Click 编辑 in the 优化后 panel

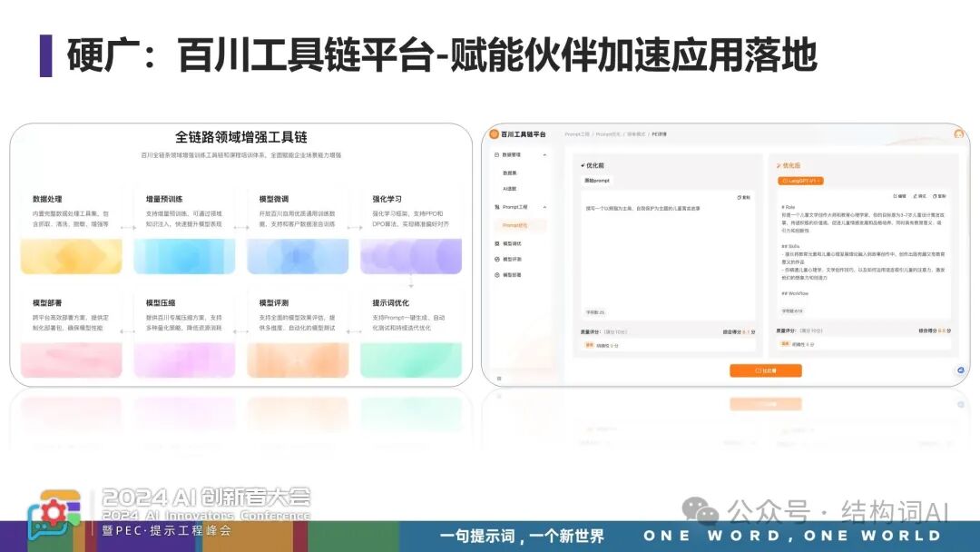(899, 196)
